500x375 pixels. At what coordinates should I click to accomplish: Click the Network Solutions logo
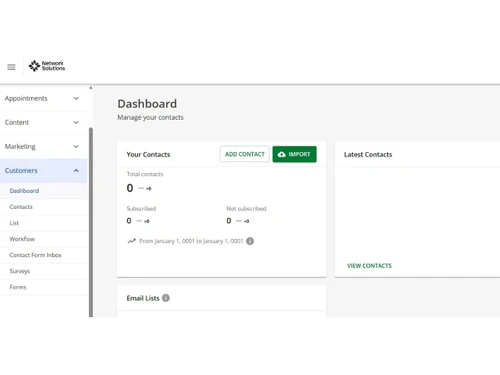[47, 66]
